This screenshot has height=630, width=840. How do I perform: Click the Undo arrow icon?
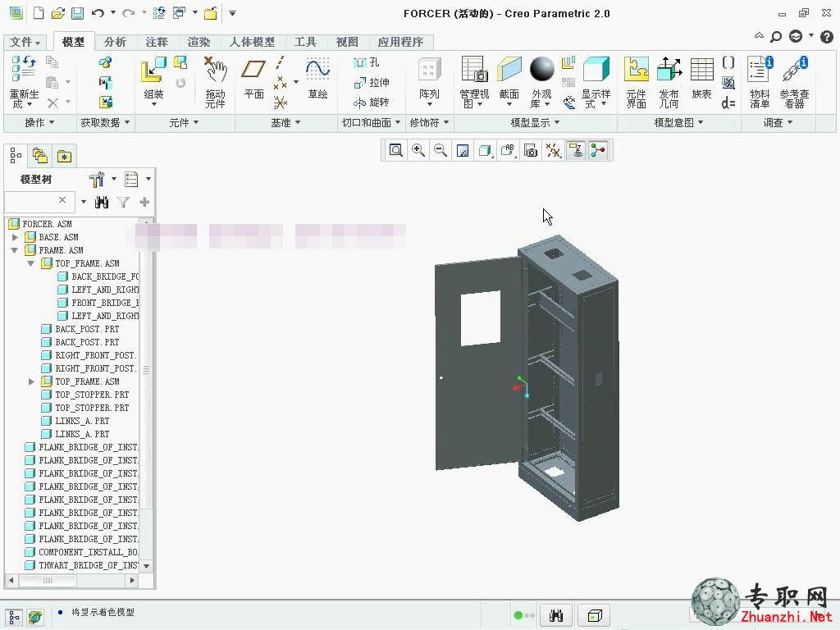point(98,13)
